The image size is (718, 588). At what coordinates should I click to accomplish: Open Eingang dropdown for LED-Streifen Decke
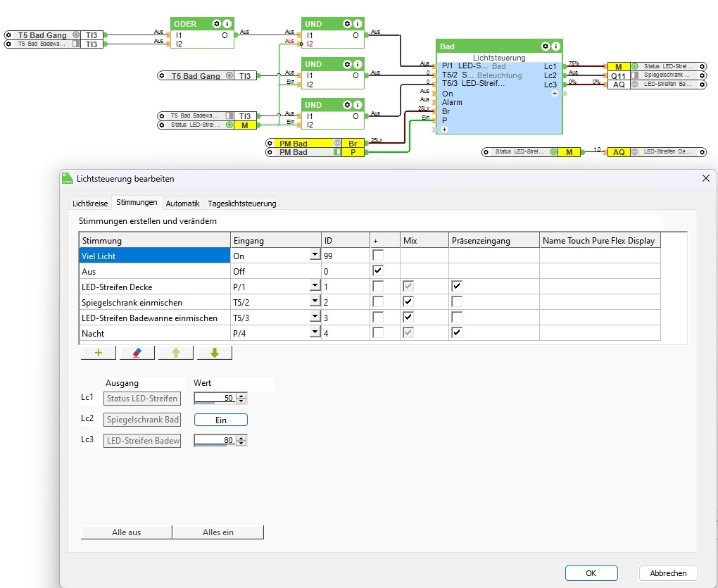(x=315, y=287)
